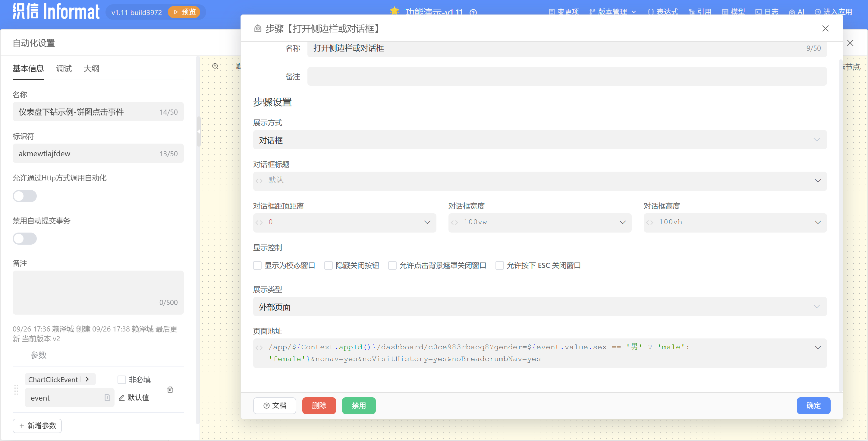Check the 显示为模态窗口 checkbox

coord(257,265)
